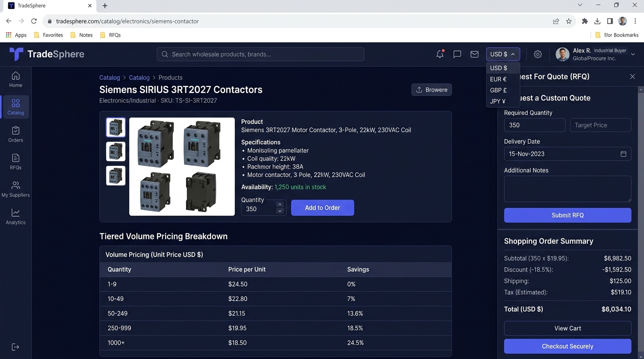Click the Submit RFQ button

(567, 215)
